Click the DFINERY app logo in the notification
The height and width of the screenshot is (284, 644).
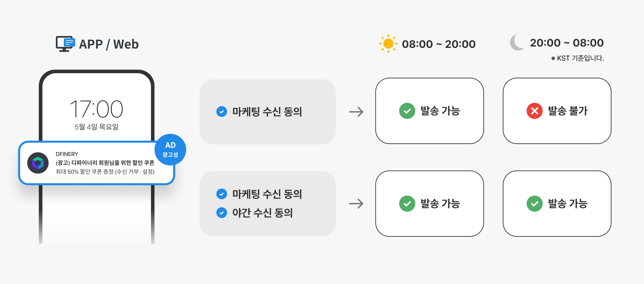(x=38, y=163)
